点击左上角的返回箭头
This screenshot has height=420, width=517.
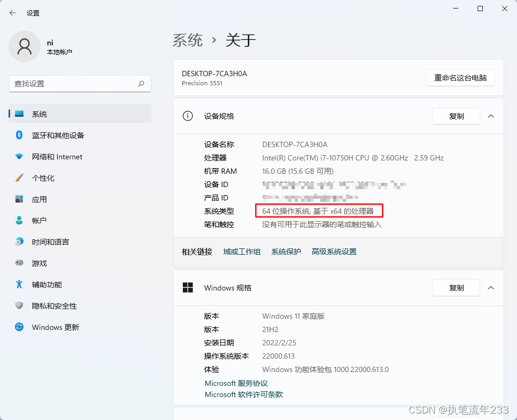tap(12, 13)
